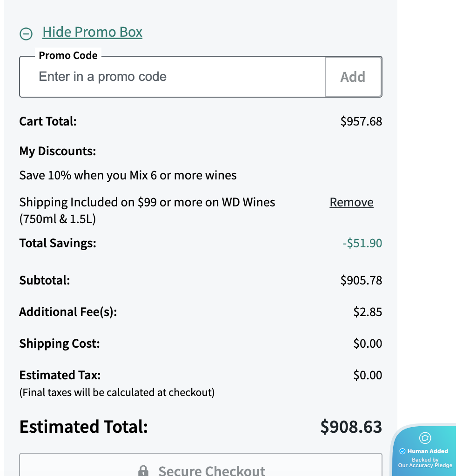Click the Subtotal amount $905.78
The image size is (456, 476).
361,280
